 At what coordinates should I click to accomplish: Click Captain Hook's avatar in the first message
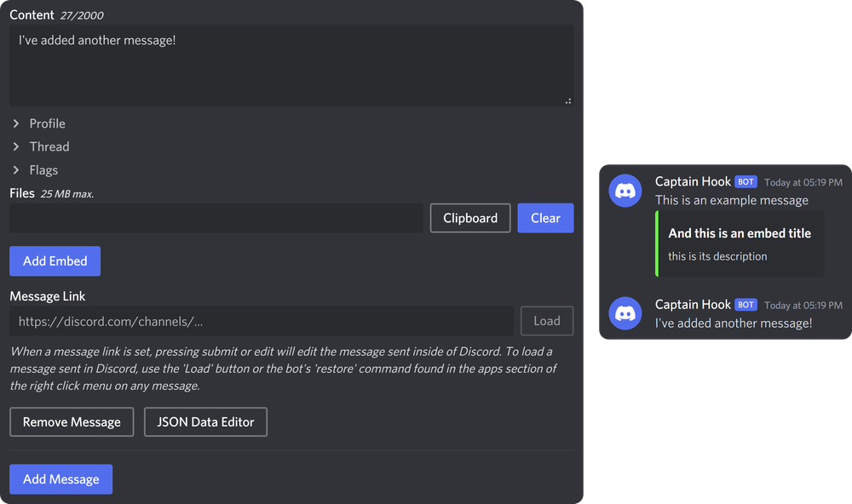pos(625,191)
